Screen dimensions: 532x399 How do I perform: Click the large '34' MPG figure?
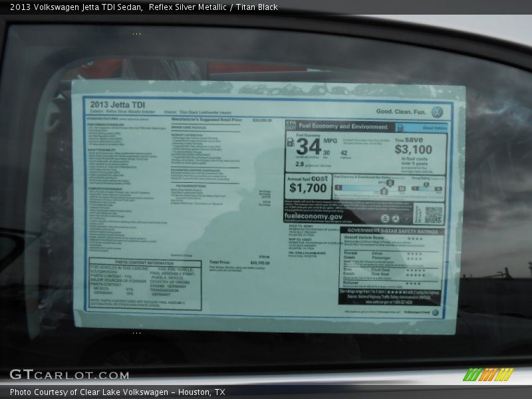tap(308, 147)
